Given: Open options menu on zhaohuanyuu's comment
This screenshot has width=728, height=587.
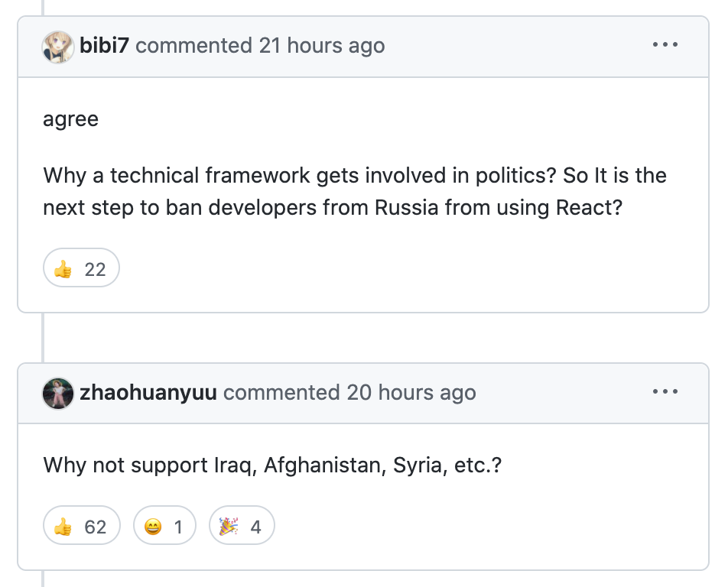Looking at the screenshot, I should (665, 391).
